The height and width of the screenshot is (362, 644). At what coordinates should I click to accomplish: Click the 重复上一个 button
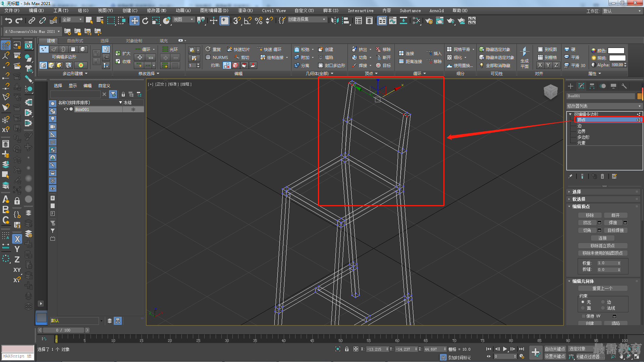[602, 288]
